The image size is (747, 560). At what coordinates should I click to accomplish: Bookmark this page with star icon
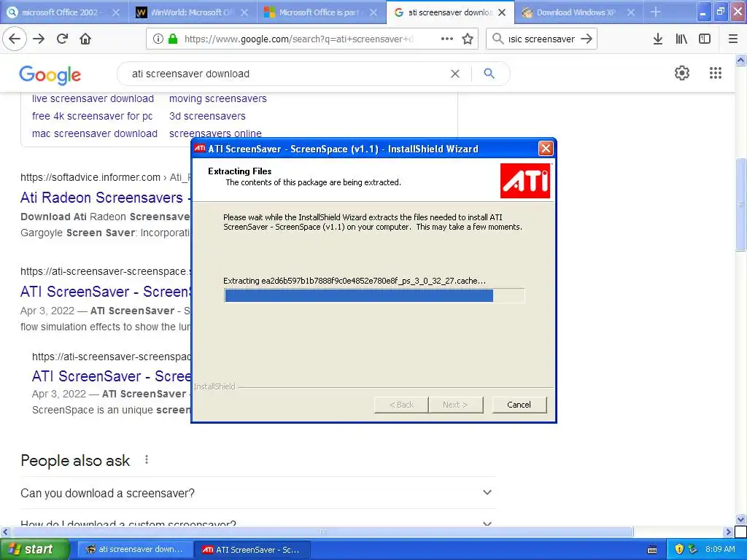point(468,39)
